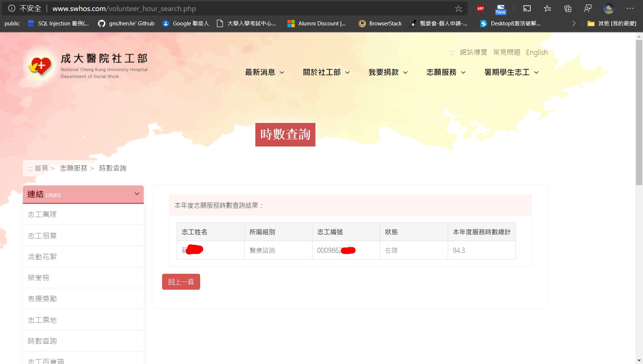Show more bookmarks with chevron arrow
The width and height of the screenshot is (643, 364).
pyautogui.click(x=574, y=23)
